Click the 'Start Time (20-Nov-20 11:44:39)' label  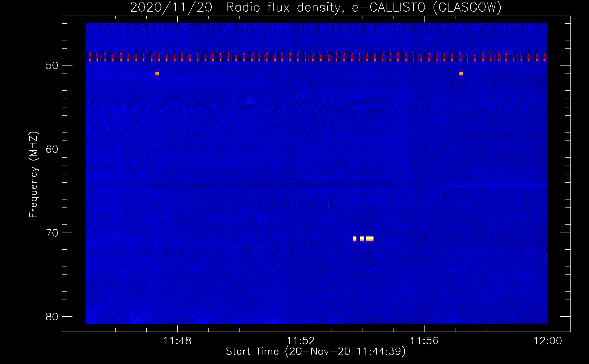(316, 352)
